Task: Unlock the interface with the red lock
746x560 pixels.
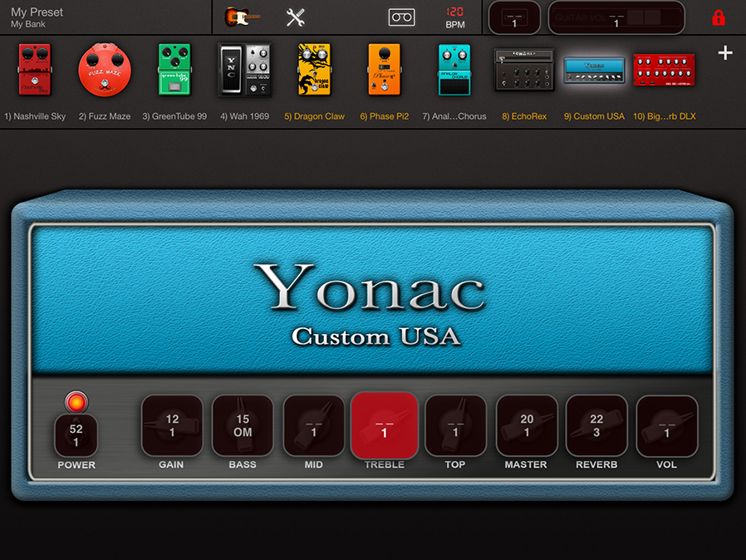Action: [717, 16]
